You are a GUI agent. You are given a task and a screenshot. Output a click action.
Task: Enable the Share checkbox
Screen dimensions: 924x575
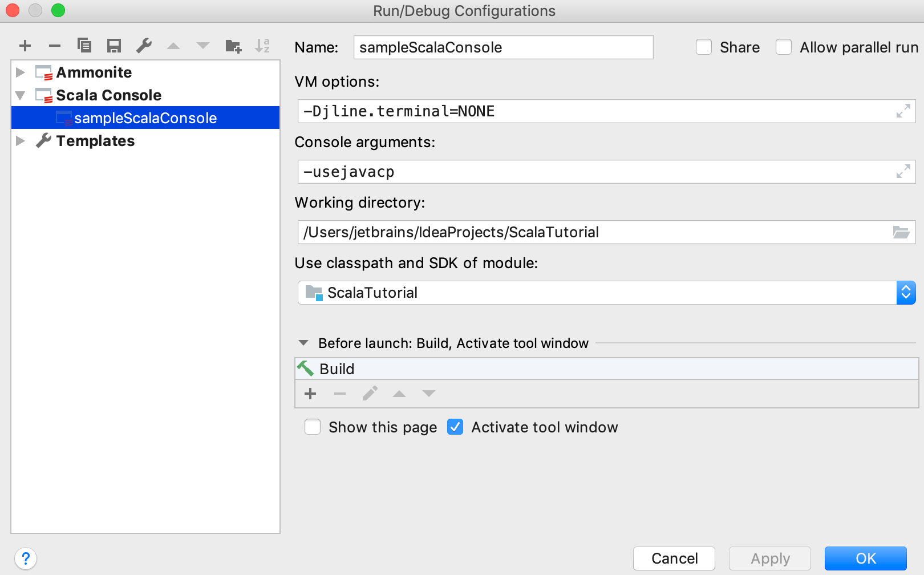pyautogui.click(x=704, y=47)
